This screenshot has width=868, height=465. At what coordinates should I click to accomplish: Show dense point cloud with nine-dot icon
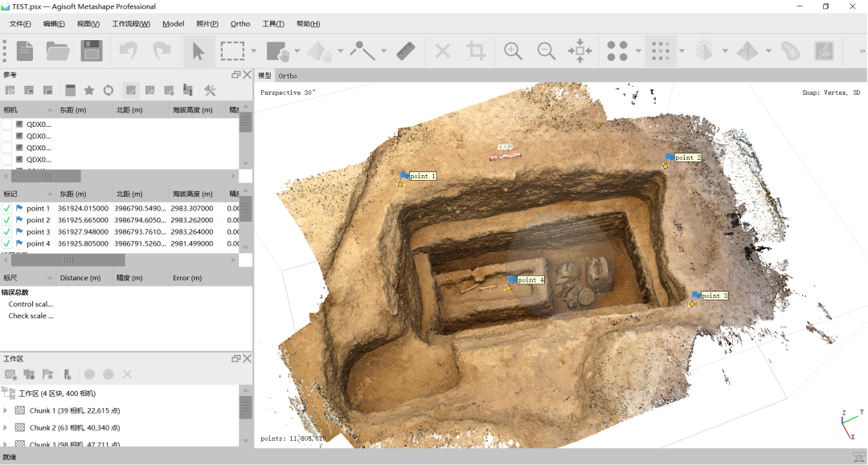tap(661, 51)
